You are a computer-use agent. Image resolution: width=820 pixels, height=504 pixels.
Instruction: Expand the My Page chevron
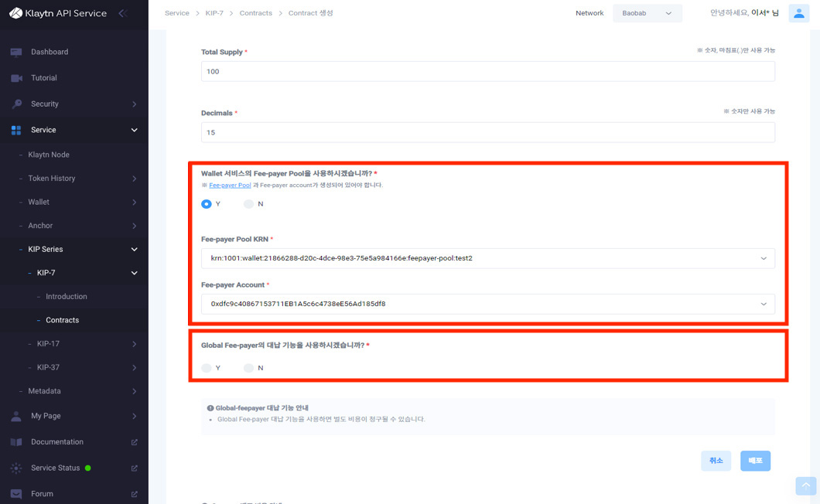pos(135,416)
